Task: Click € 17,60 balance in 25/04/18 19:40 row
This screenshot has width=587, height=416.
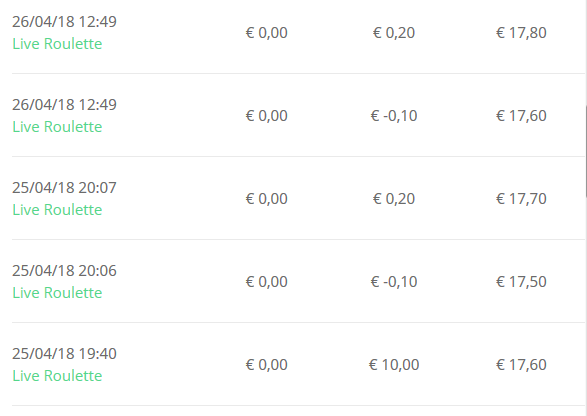Action: [521, 365]
